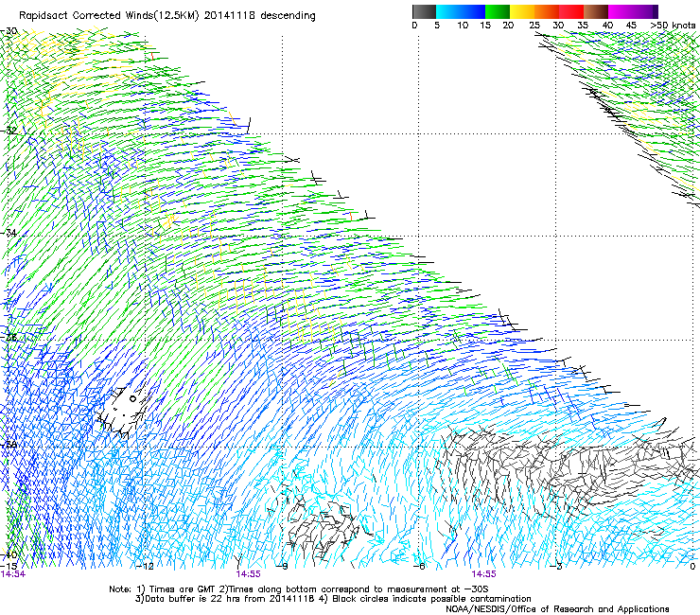Viewport: 700px width, 615px height.
Task: Click the '10' value on the color scale
Action: [463, 25]
